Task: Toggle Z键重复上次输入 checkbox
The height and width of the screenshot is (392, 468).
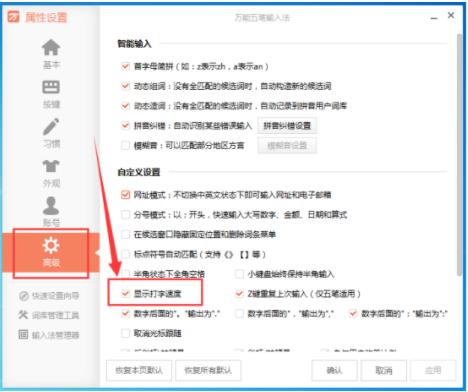Action: 239,294
